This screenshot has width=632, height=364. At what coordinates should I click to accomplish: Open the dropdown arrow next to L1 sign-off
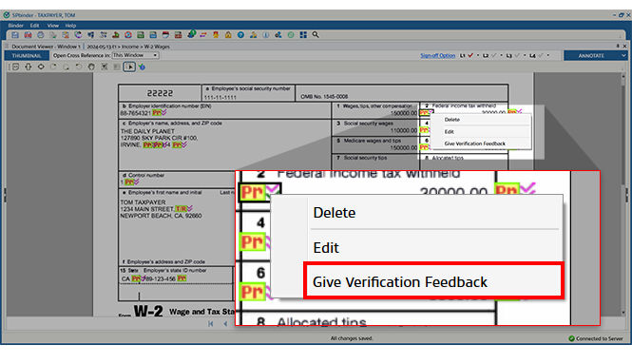(x=478, y=55)
